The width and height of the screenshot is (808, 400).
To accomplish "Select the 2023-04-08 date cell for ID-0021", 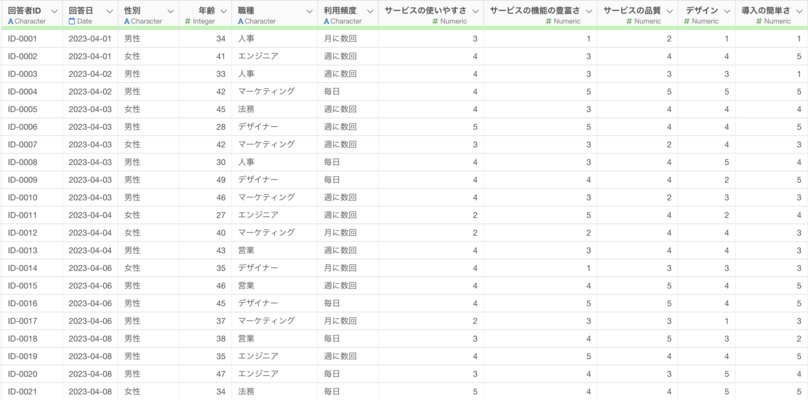I will tap(88, 391).
